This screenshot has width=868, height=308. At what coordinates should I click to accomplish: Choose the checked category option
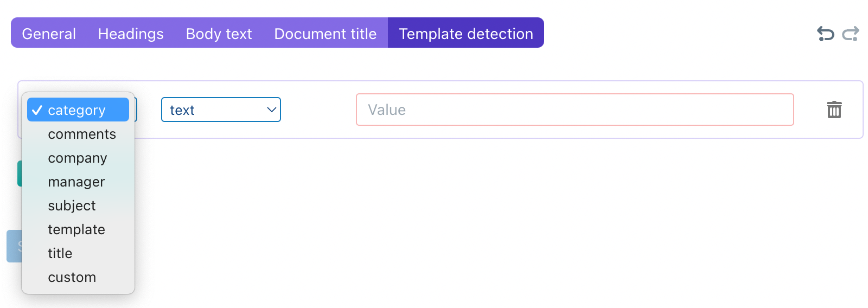point(78,110)
